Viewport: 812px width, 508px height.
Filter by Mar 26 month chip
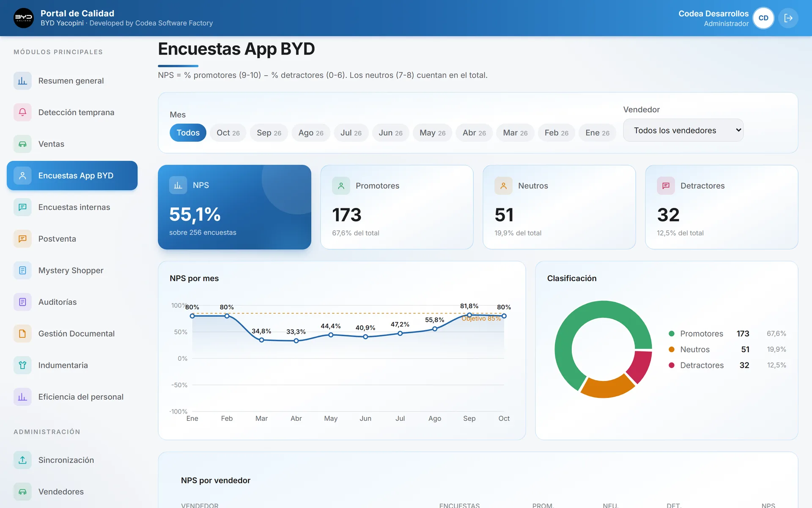515,133
